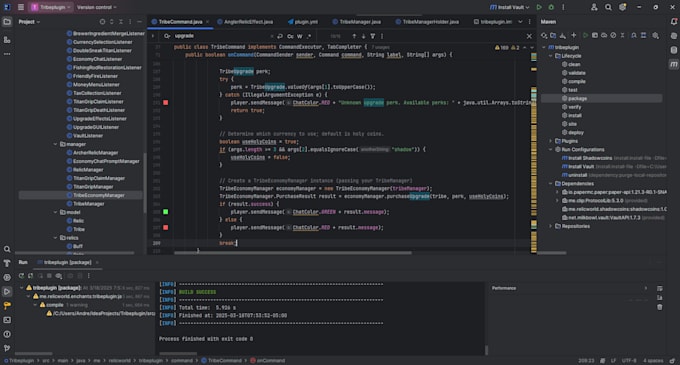Screen dimensions: 680x365
Task: Click the UTF-8 encoding in status bar
Action: (629, 361)
